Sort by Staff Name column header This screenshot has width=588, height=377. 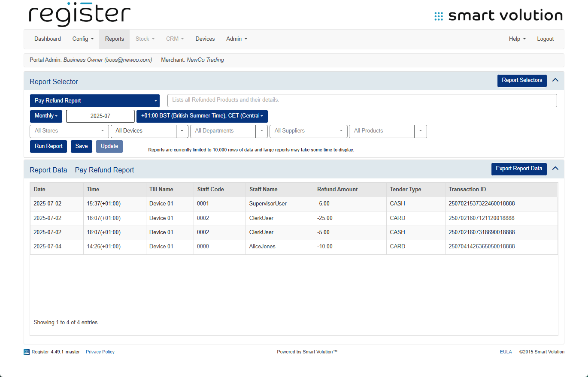point(280,190)
